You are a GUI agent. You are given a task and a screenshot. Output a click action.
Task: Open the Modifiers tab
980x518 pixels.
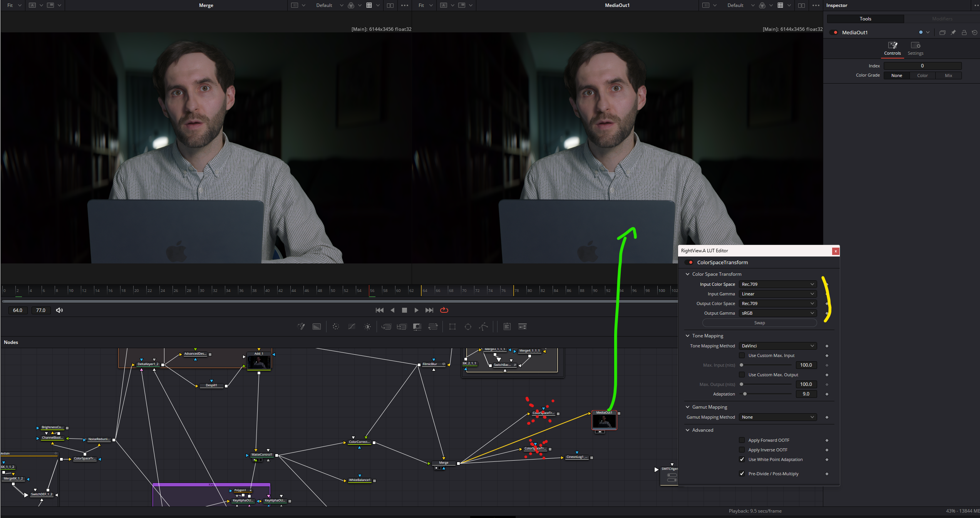tap(942, 19)
